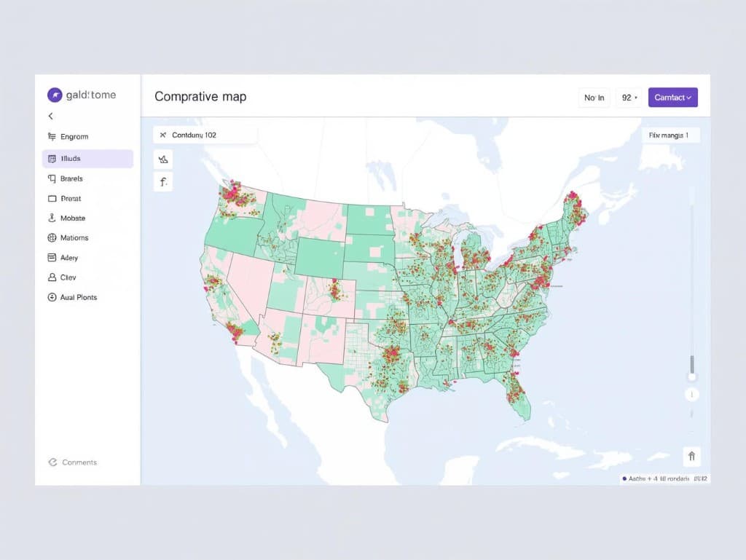The width and height of the screenshot is (746, 560).
Task: Select the Engrom item in the sidebar
Action: click(x=75, y=136)
